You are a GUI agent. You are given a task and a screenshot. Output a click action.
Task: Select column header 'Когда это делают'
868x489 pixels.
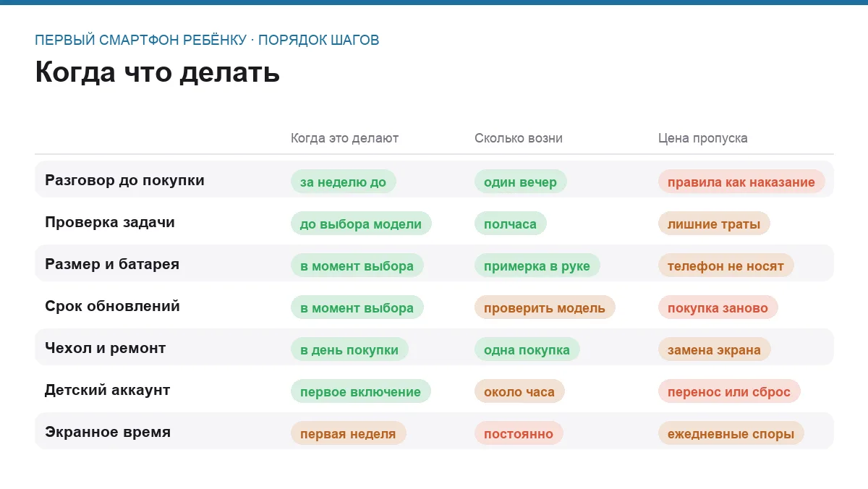click(x=344, y=138)
